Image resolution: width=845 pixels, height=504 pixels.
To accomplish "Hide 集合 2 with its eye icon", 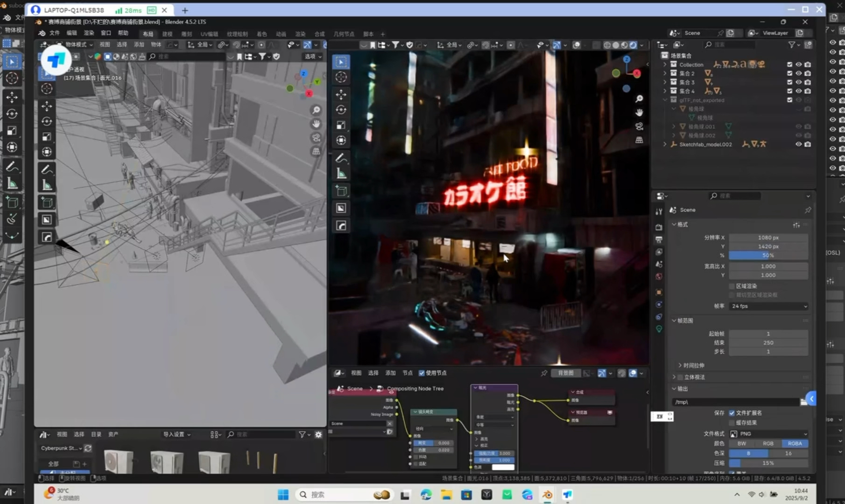I will click(x=799, y=73).
